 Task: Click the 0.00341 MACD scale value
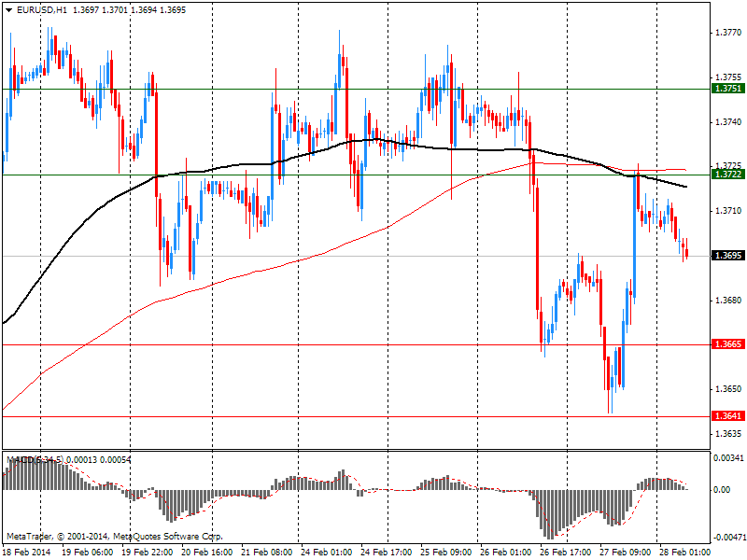[x=728, y=458]
